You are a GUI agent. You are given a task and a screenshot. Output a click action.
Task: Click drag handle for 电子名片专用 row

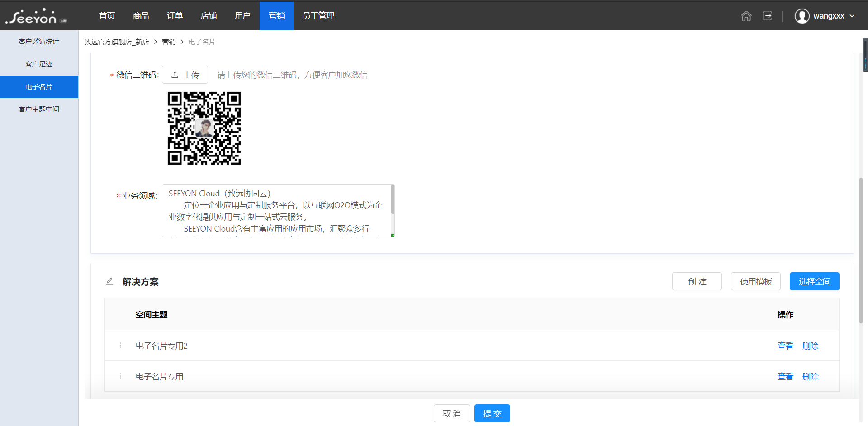(x=120, y=376)
